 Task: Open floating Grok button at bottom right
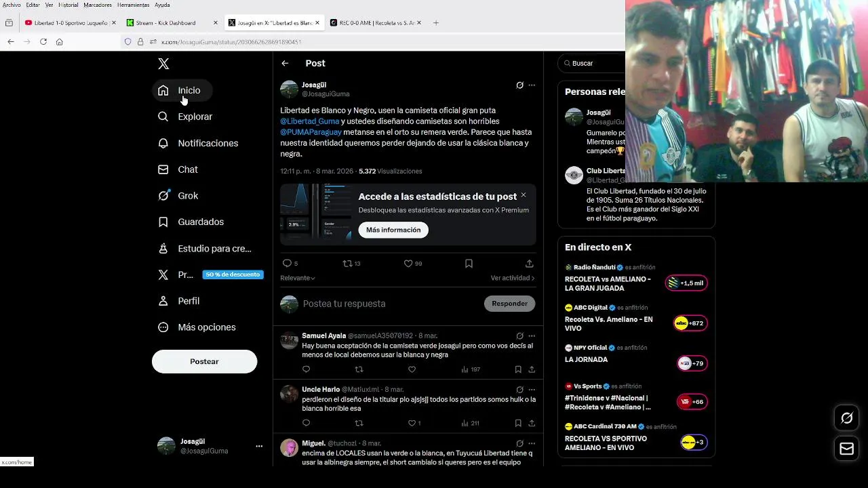pyautogui.click(x=846, y=418)
